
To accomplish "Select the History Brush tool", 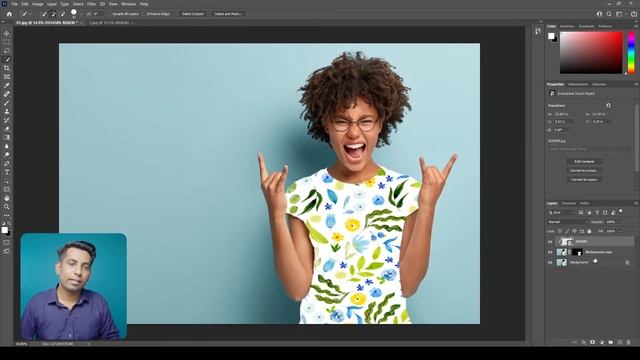I will 7,120.
